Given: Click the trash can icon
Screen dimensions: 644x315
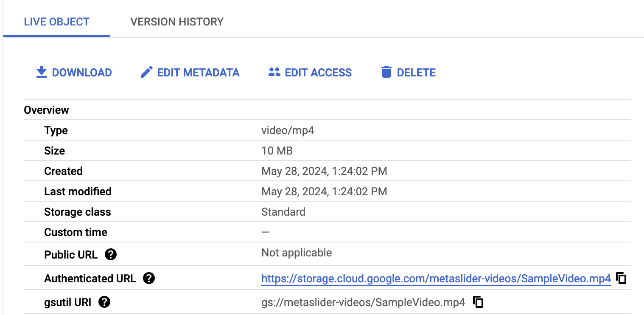Looking at the screenshot, I should coord(386,72).
